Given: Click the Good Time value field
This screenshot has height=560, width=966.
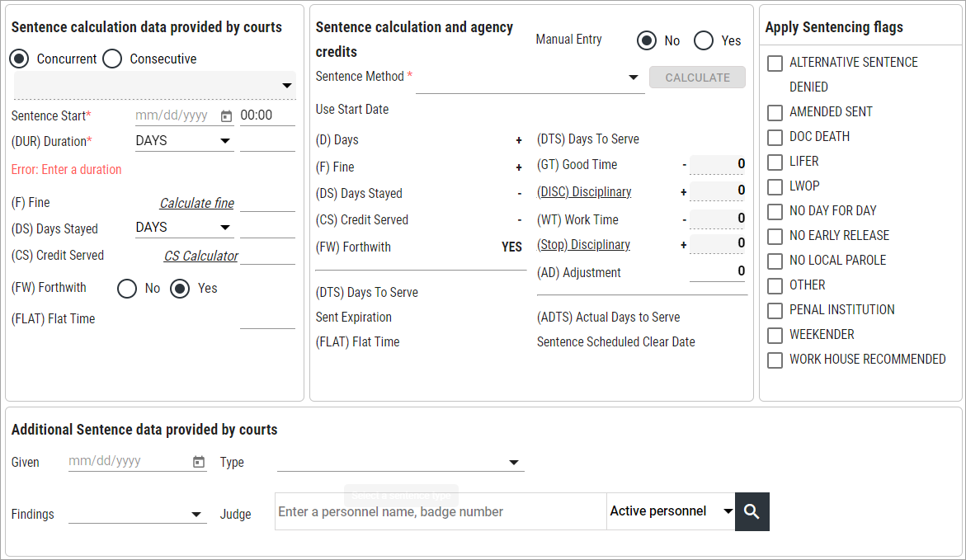Looking at the screenshot, I should 717,164.
